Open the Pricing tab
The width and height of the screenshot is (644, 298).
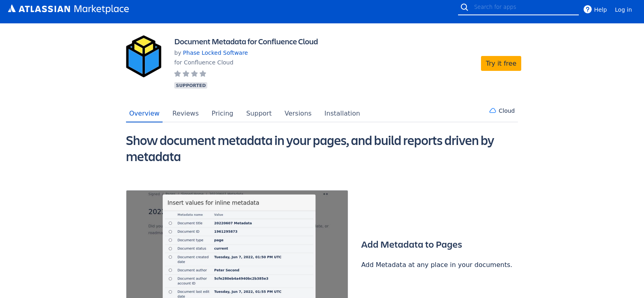[222, 114]
